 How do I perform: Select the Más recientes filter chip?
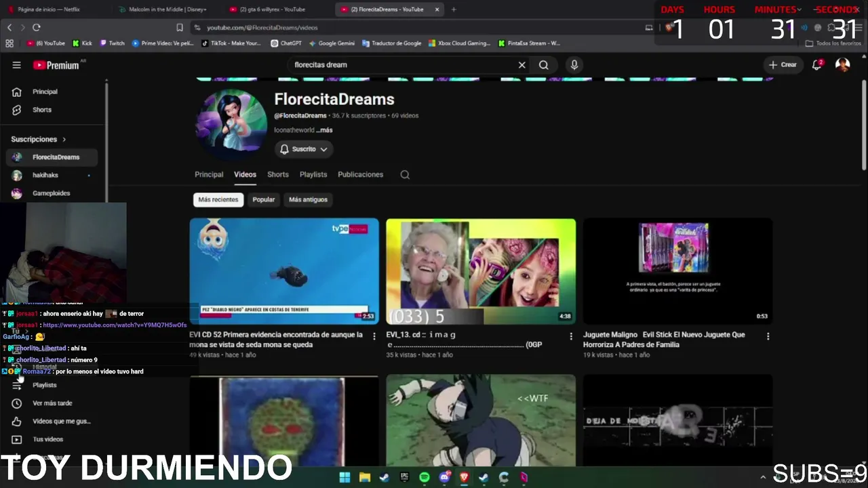[218, 200]
